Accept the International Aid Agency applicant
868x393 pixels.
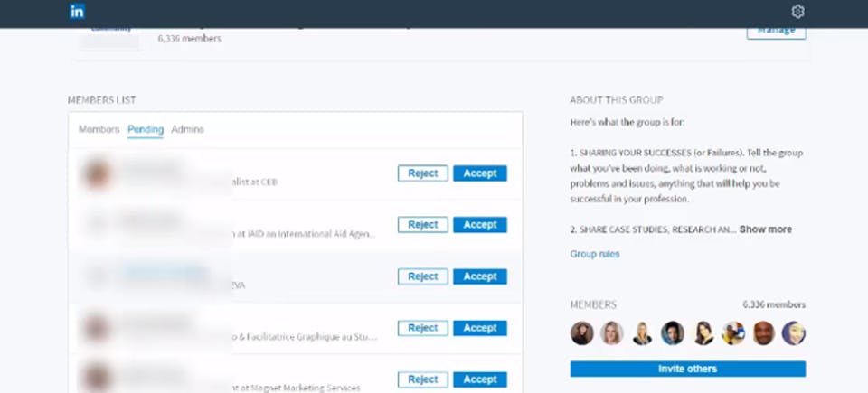click(480, 225)
